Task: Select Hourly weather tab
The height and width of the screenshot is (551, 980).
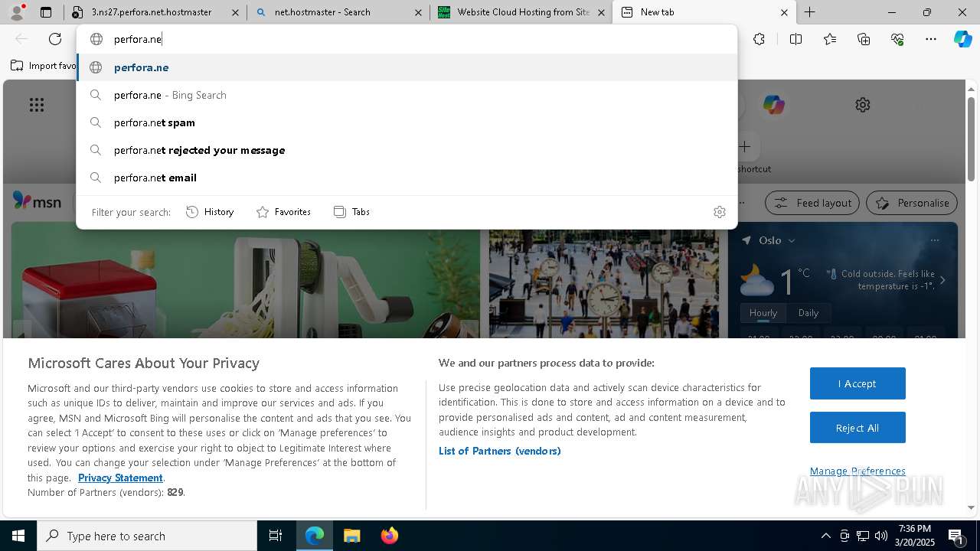Action: 763,313
